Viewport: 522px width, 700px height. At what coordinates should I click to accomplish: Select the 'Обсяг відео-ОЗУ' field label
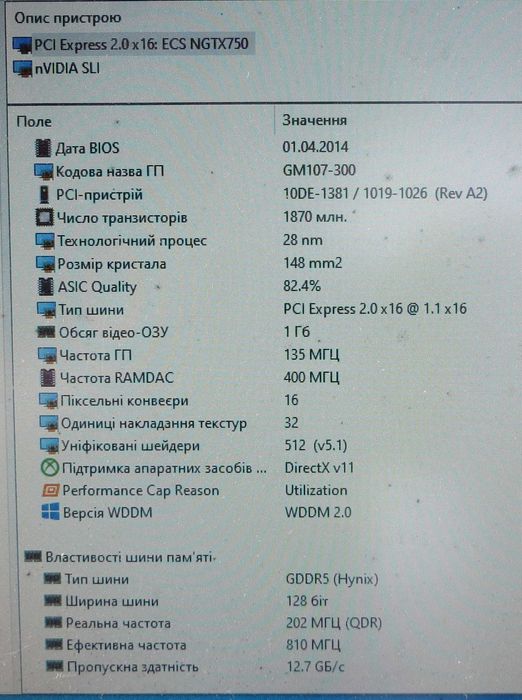pyautogui.click(x=114, y=333)
